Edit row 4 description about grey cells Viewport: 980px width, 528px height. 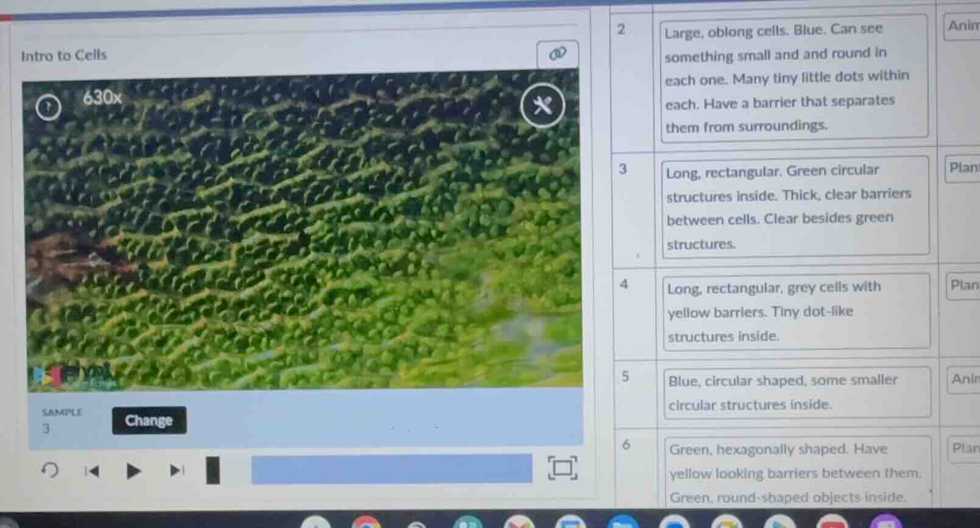coord(797,311)
